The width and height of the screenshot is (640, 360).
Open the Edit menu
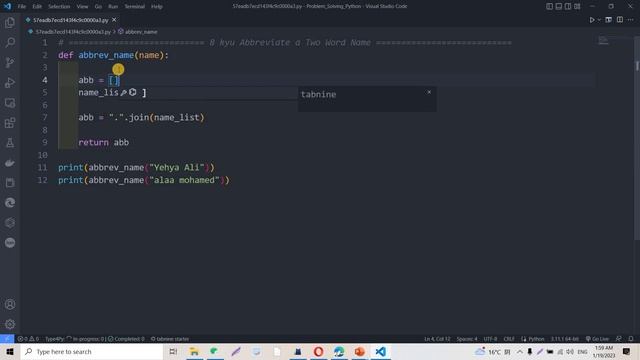pyautogui.click(x=37, y=7)
